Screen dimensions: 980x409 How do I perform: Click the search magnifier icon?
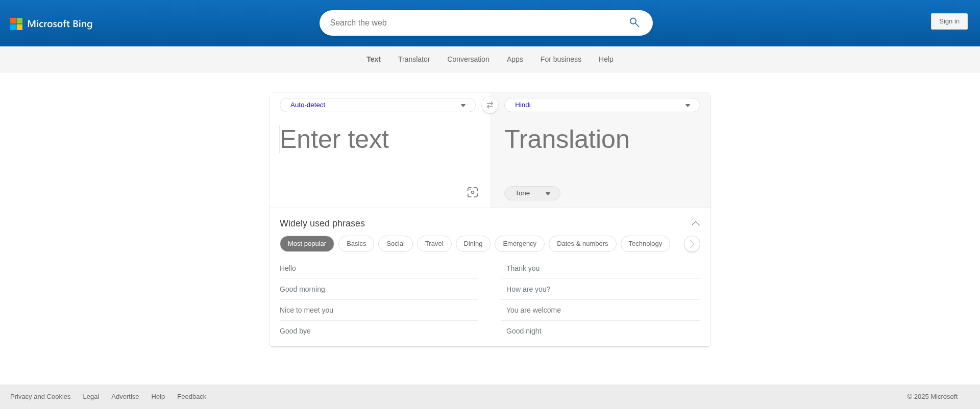634,22
